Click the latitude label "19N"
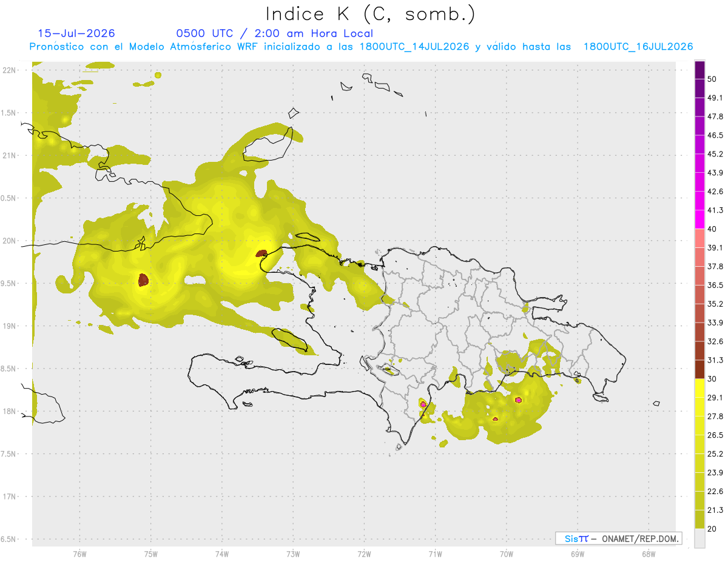 pos(10,326)
